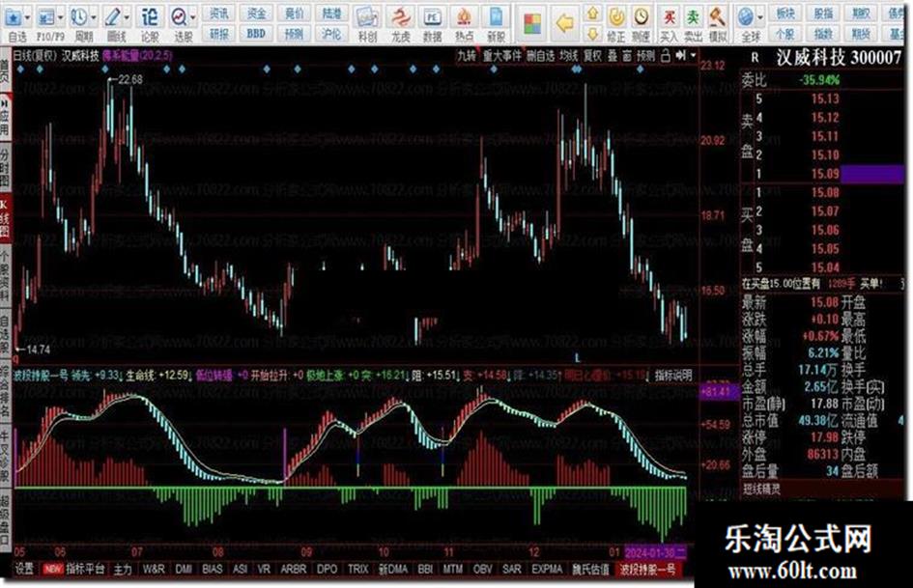Select the W&R indicator tab

[x=154, y=569]
